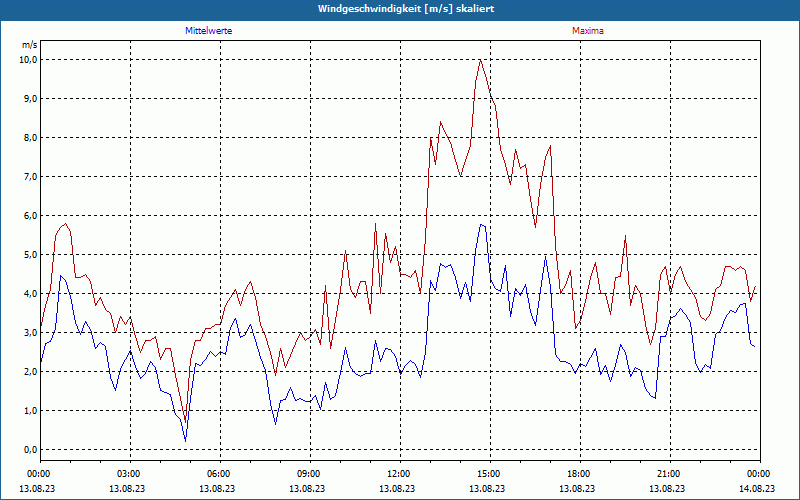Image resolution: width=800 pixels, height=500 pixels.
Task: Click the '3,0' y-axis label
Action: [31, 333]
